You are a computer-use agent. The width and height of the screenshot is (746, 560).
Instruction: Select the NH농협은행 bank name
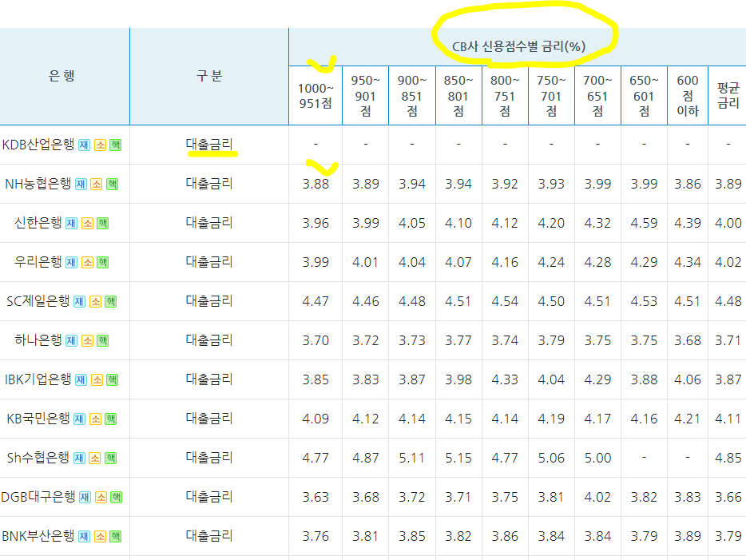pyautogui.click(x=38, y=184)
